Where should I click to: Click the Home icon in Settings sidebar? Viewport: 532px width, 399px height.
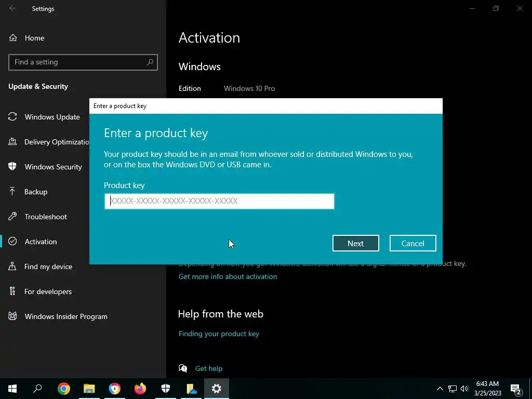[13, 37]
